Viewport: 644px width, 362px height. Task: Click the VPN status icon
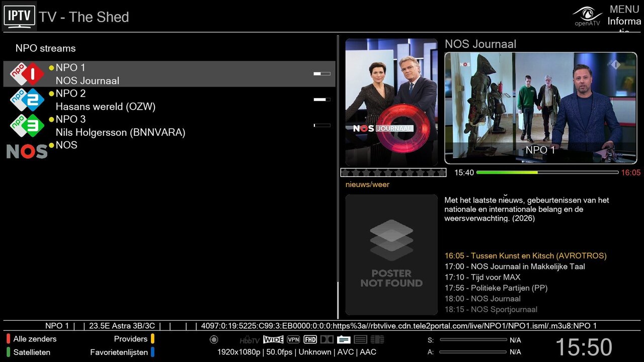293,340
